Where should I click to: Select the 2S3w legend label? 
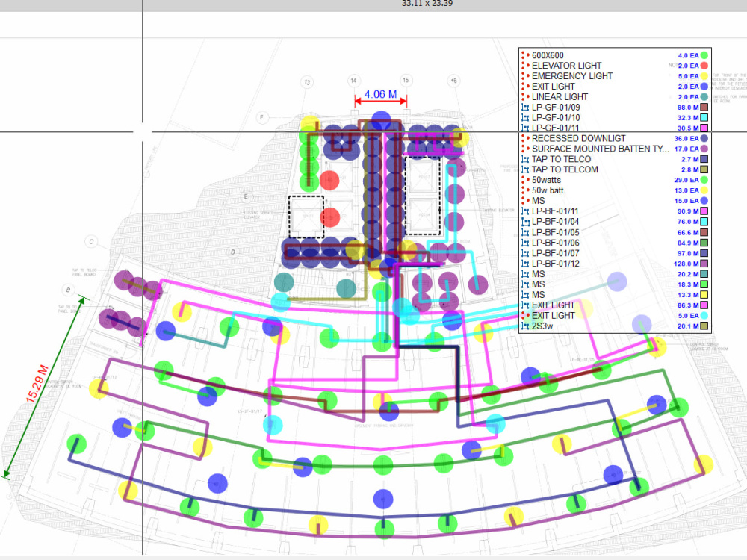(542, 326)
